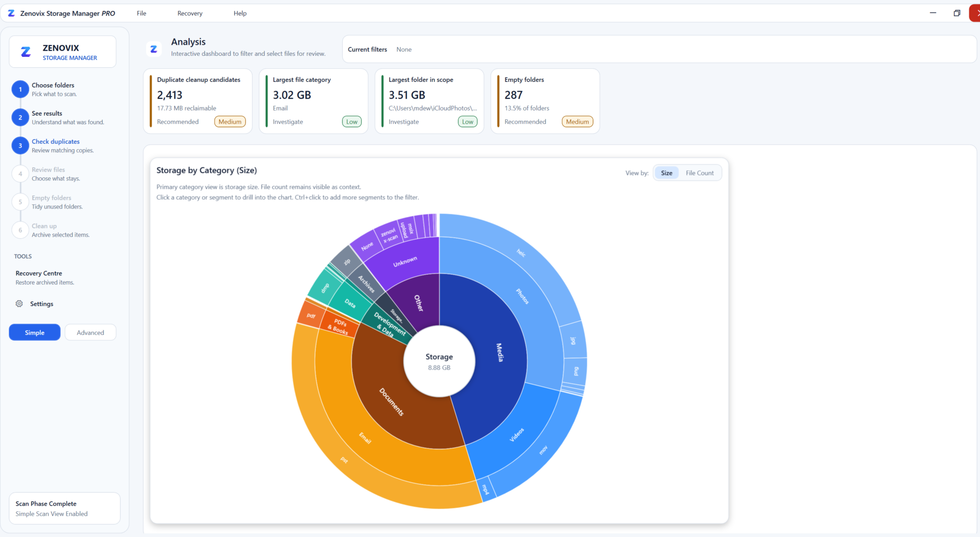Click the Analysis header Z icon
This screenshot has width=980, height=537.
click(x=154, y=49)
